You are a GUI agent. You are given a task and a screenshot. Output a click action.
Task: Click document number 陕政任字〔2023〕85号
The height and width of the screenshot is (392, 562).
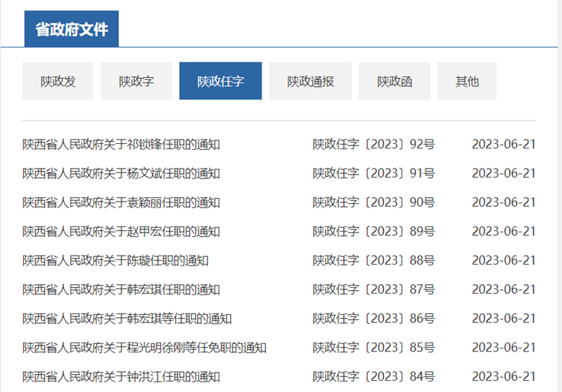(x=373, y=348)
